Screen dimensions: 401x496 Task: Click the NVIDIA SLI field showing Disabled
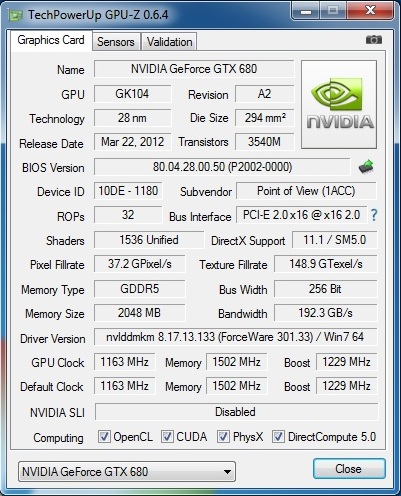(x=237, y=412)
